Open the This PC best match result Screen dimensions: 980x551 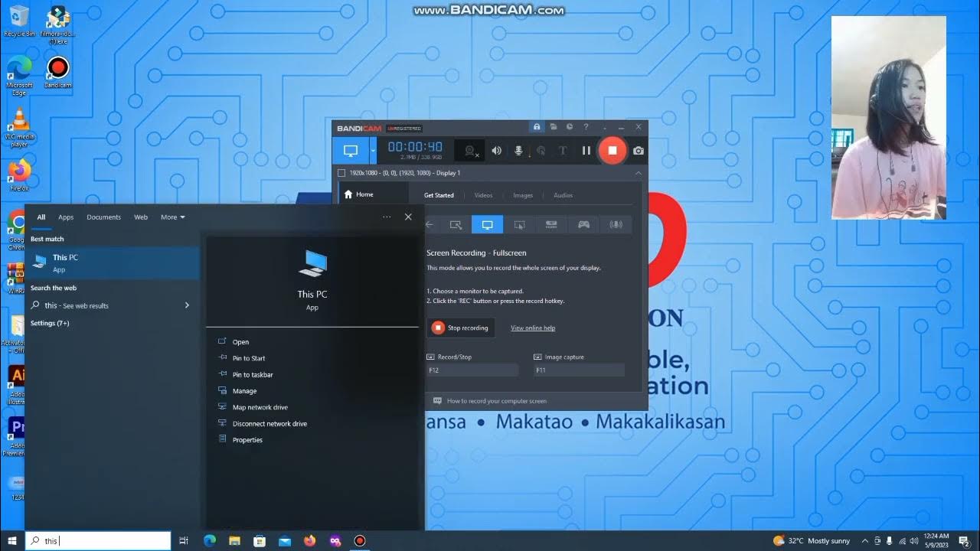click(x=112, y=262)
